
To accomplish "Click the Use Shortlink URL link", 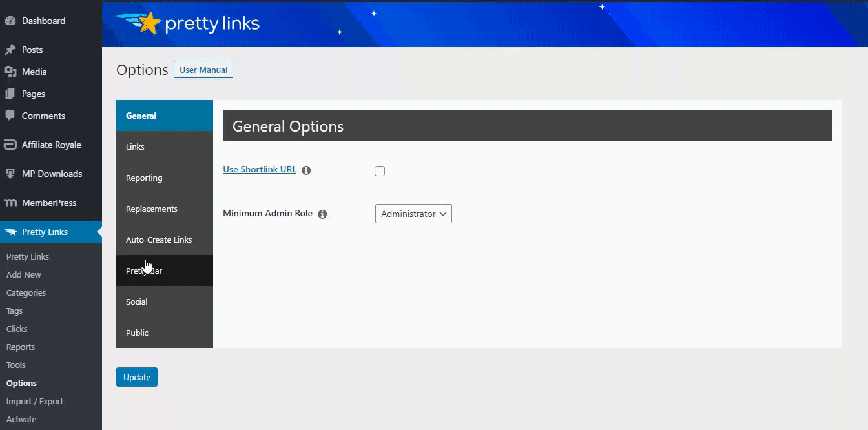I will click(260, 170).
